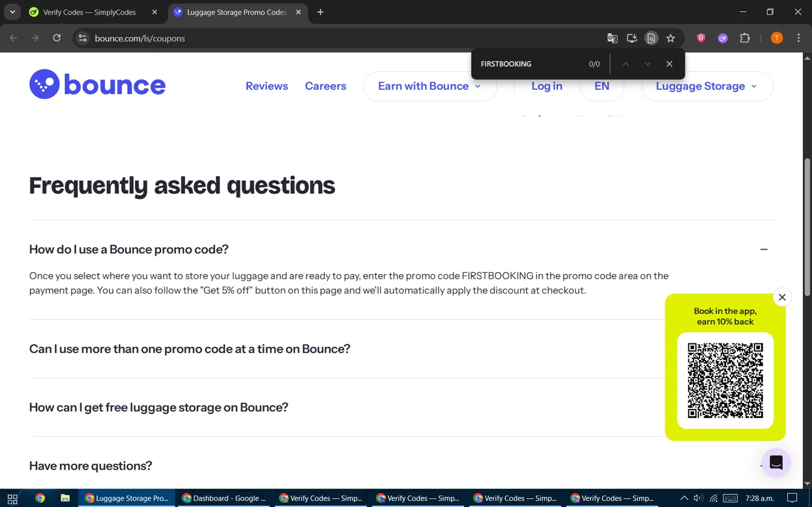
Task: Click 'How do I use a Bounce promo code?' heading
Action: click(129, 249)
